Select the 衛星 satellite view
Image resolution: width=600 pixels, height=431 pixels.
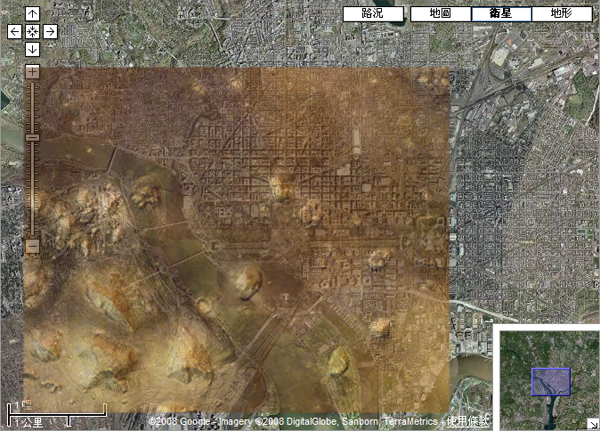click(501, 14)
